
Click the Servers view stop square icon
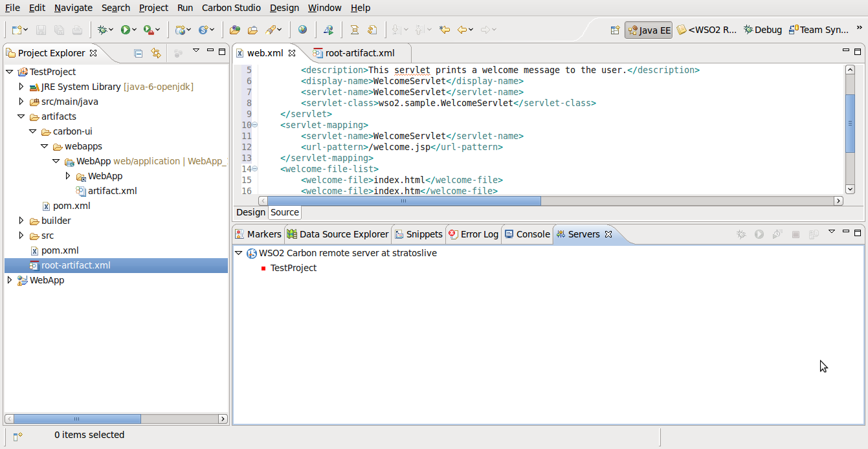(x=796, y=234)
